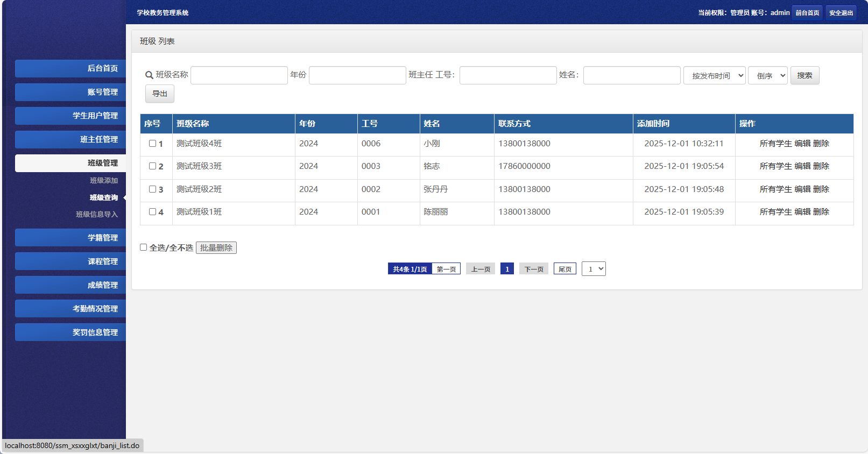
Task: Open 学生用户管理 sidebar menu
Action: pyautogui.click(x=70, y=116)
